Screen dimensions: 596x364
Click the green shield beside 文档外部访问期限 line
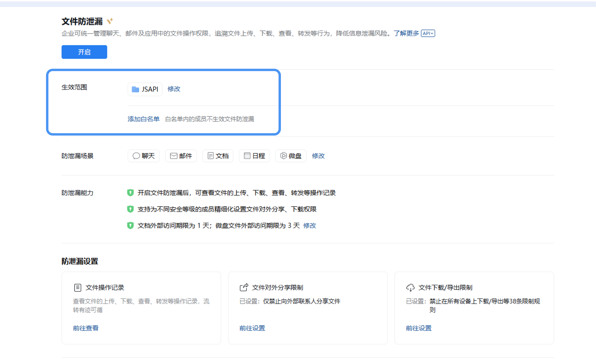point(130,226)
